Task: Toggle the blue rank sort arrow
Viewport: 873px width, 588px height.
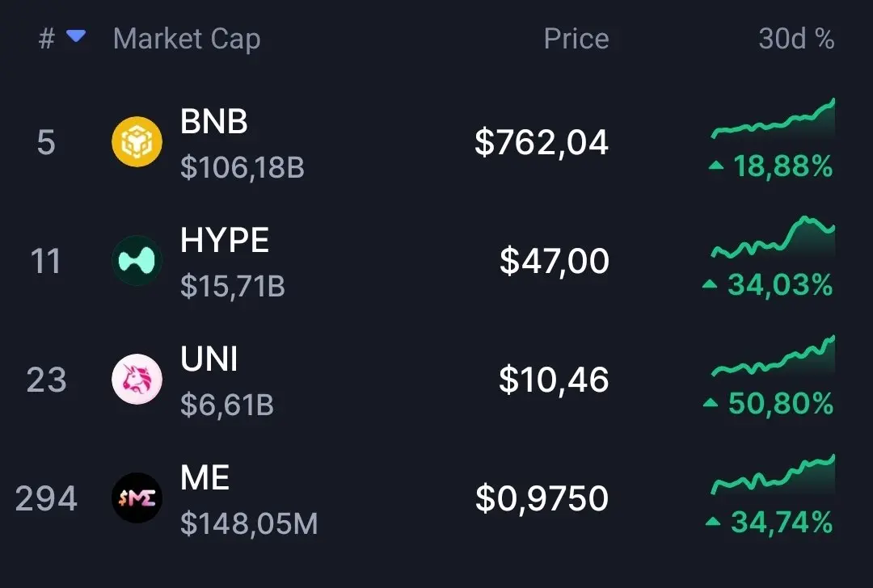Action: (x=76, y=36)
